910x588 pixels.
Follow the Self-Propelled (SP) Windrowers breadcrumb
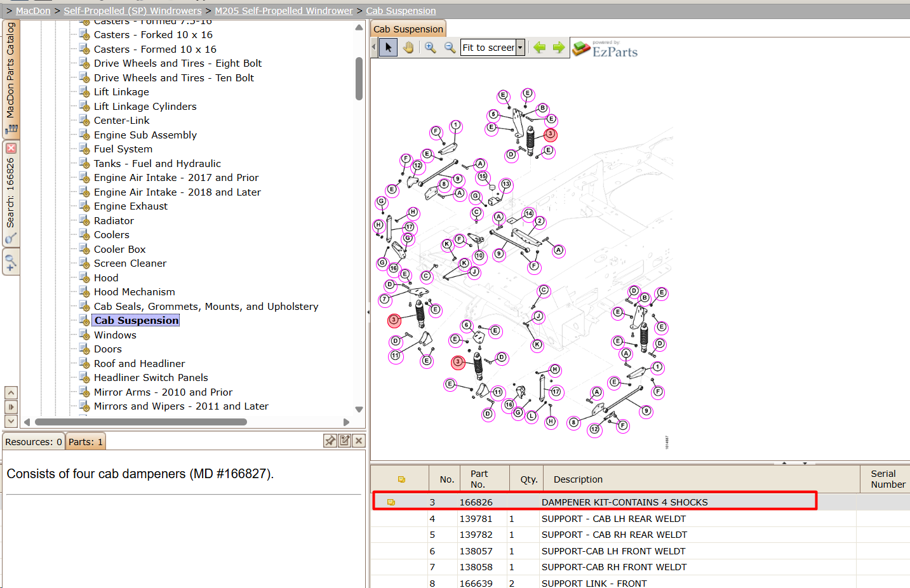(x=132, y=11)
